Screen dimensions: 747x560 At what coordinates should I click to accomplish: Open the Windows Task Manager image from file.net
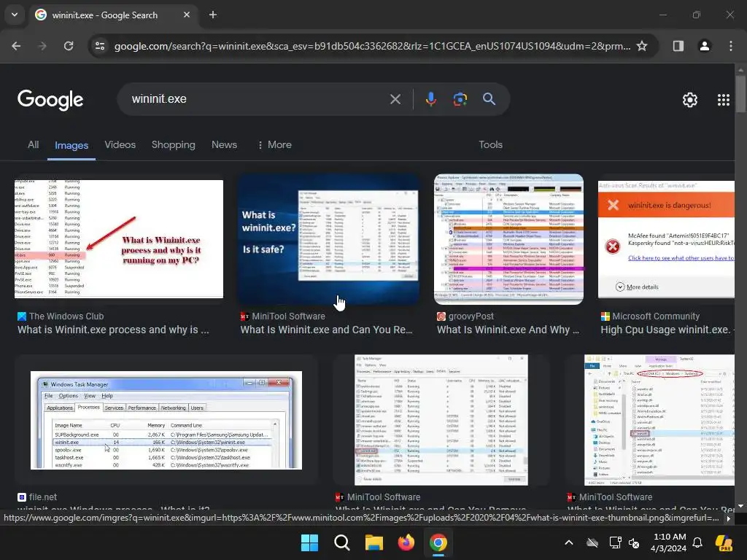166,420
